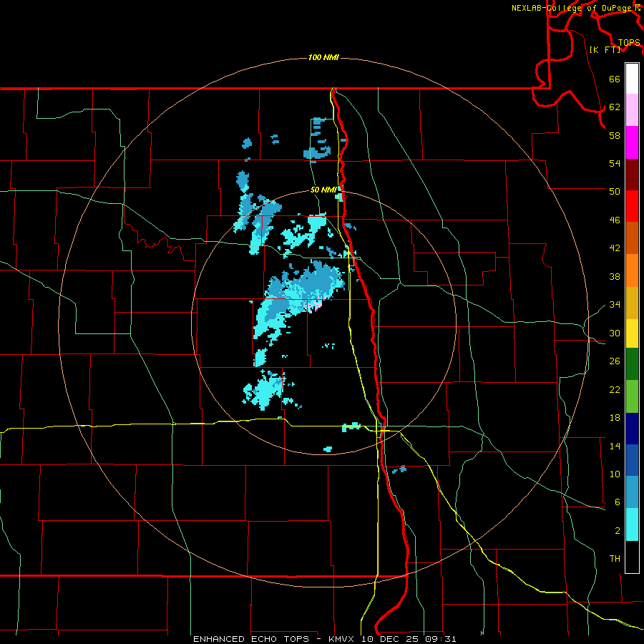The height and width of the screenshot is (644, 644).
Task: Click the 'TOPS' legend title
Action: pos(629,43)
